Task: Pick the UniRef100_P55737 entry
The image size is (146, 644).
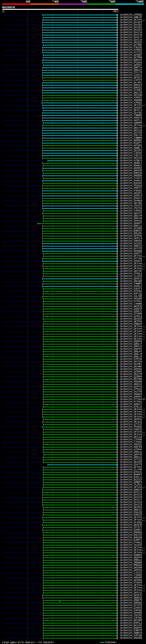Action: click(x=131, y=188)
